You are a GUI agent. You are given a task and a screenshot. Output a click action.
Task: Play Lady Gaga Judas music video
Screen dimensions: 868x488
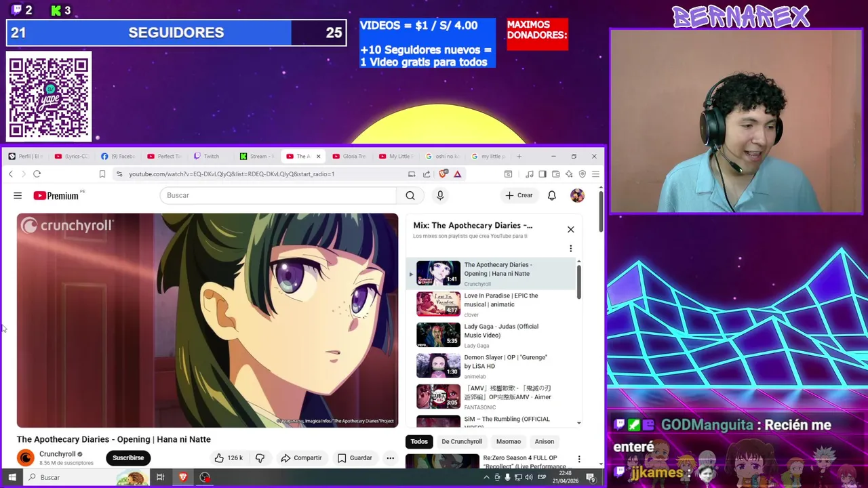click(492, 335)
